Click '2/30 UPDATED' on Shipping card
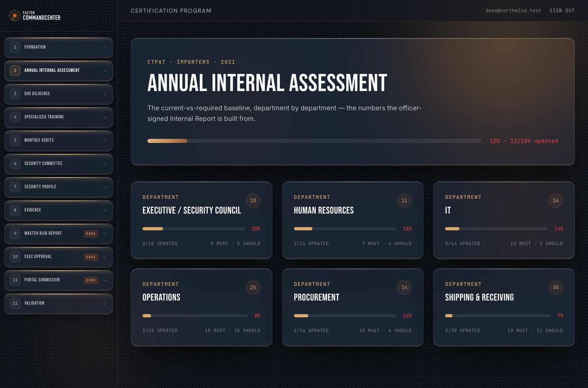 (462, 331)
